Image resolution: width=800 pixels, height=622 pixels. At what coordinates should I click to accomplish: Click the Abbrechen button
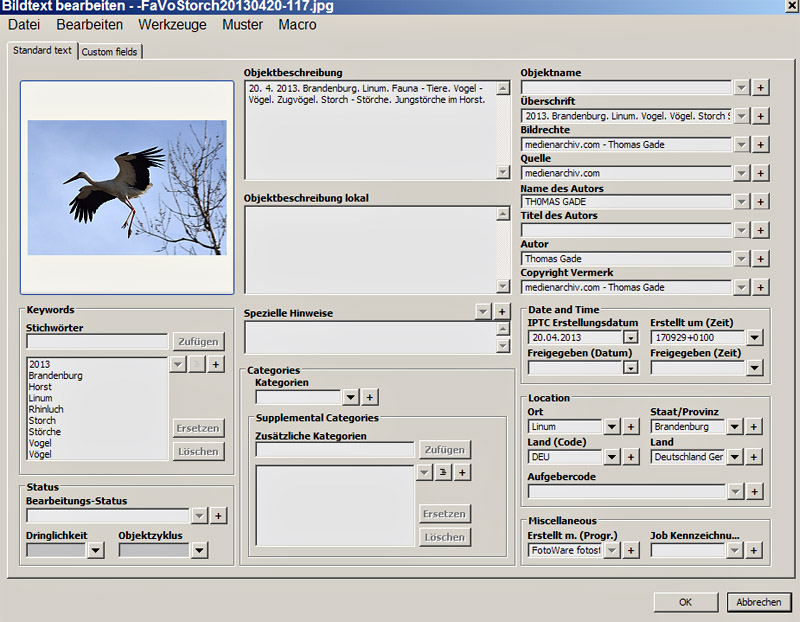click(759, 602)
